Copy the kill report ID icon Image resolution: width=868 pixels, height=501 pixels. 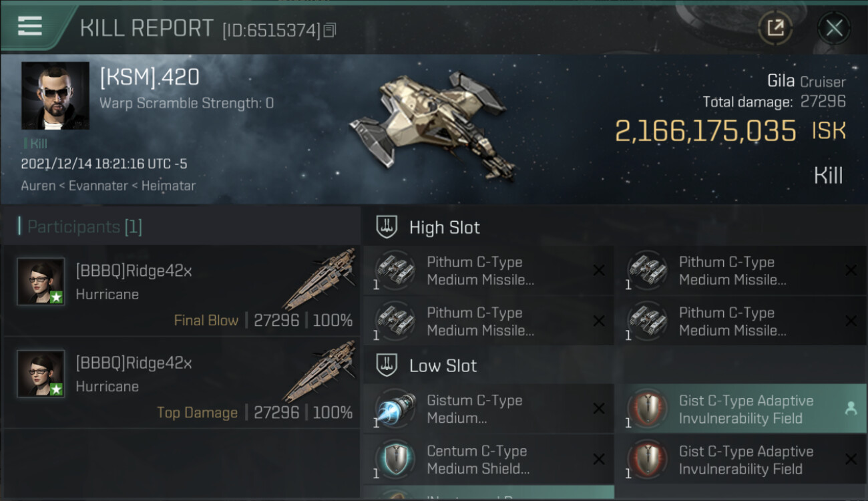pyautogui.click(x=330, y=30)
